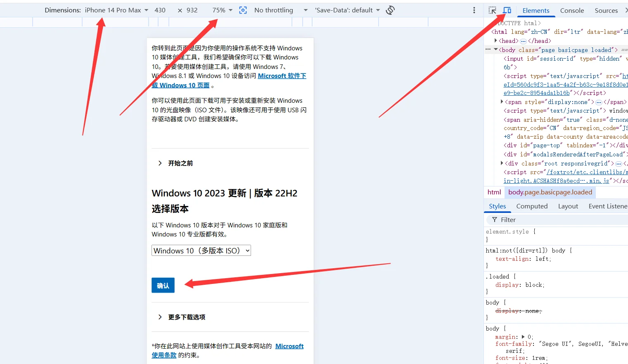Switch to the Console tab
This screenshot has width=628, height=364.
tap(572, 10)
